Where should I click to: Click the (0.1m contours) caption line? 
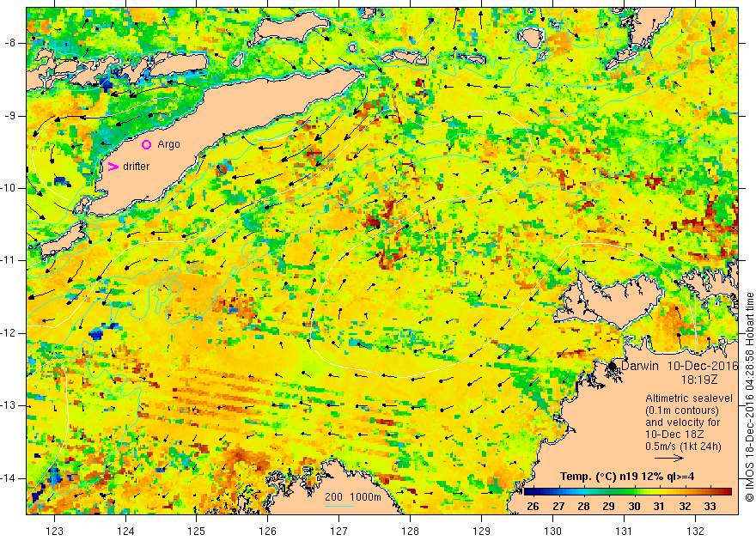(682, 410)
